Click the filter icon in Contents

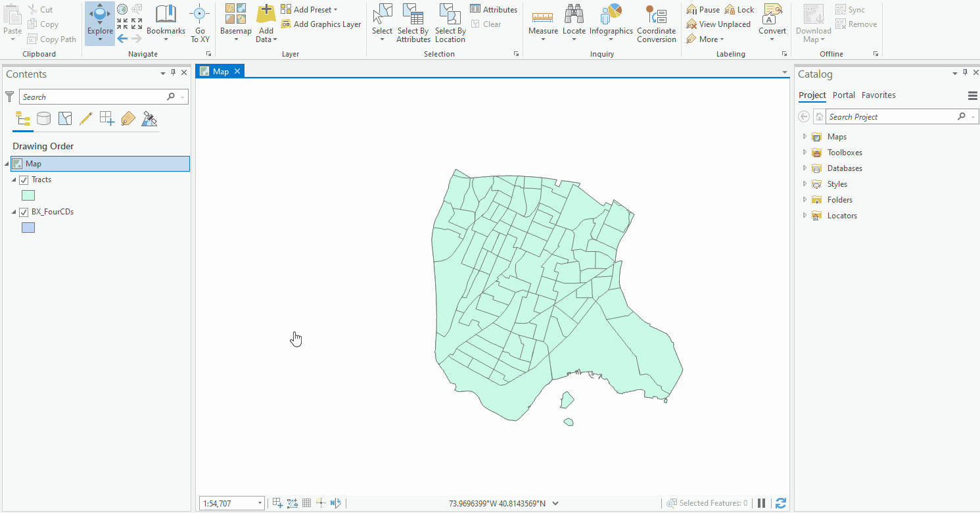9,97
